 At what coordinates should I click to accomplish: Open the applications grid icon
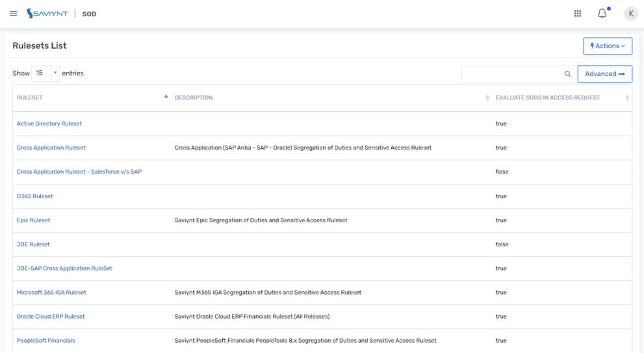[578, 14]
